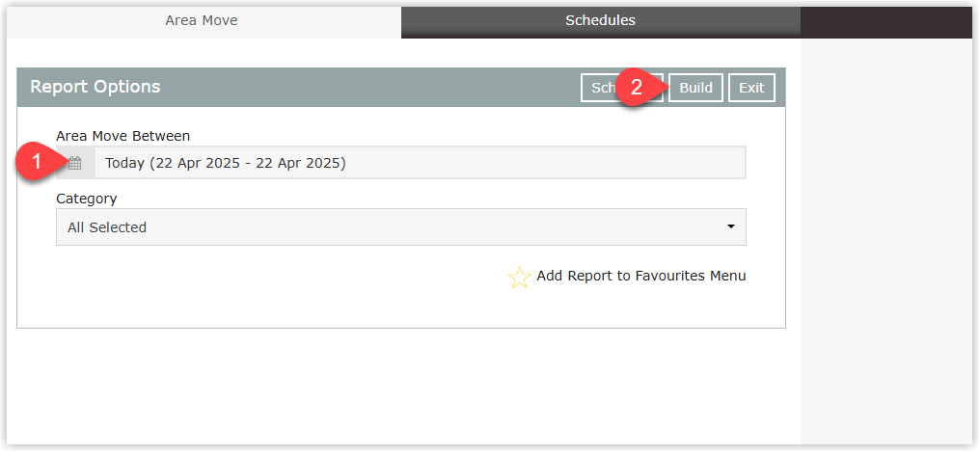Screen dimensions: 980x452
Task: Click the Report Options header title
Action: pyautogui.click(x=95, y=87)
